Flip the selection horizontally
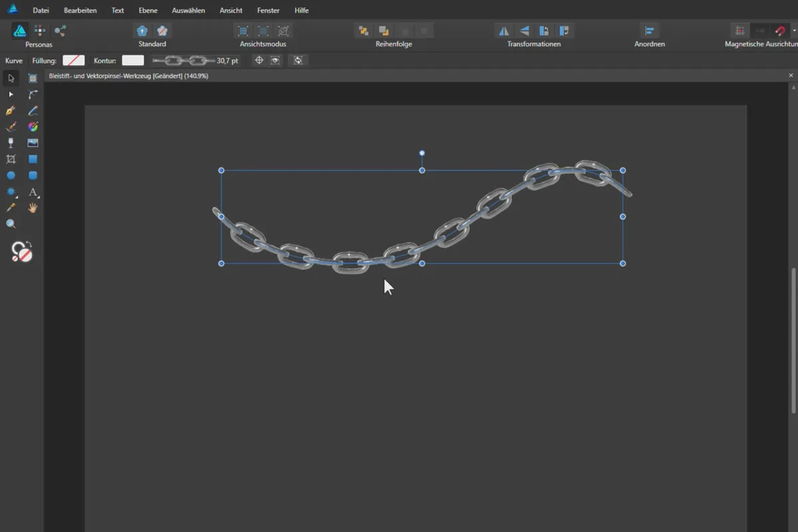 [504, 31]
